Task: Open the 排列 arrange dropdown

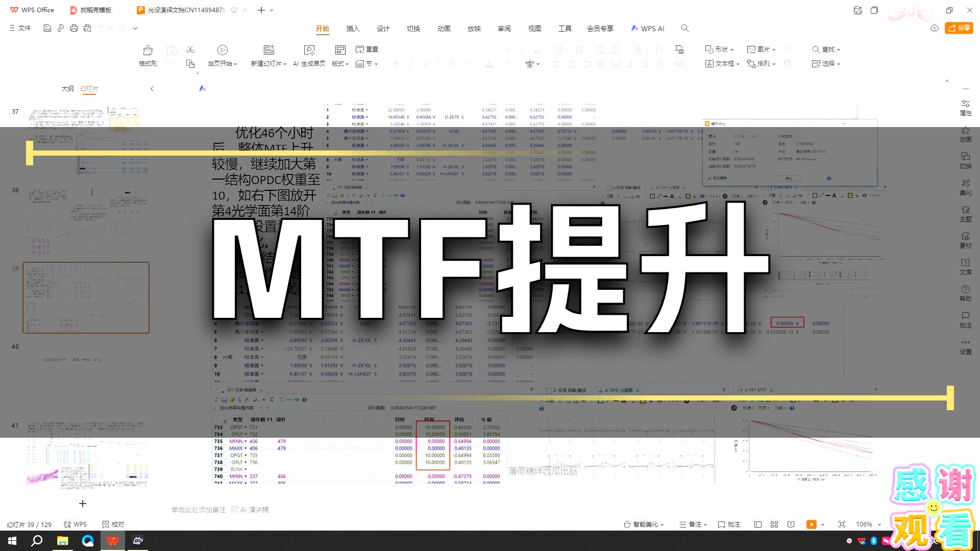Action: coord(761,64)
